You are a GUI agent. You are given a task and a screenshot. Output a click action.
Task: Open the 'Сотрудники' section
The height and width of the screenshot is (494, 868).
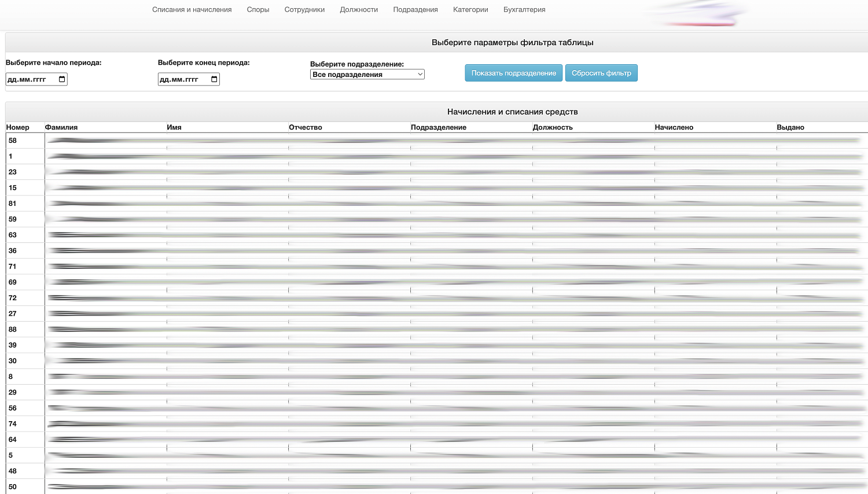[304, 10]
